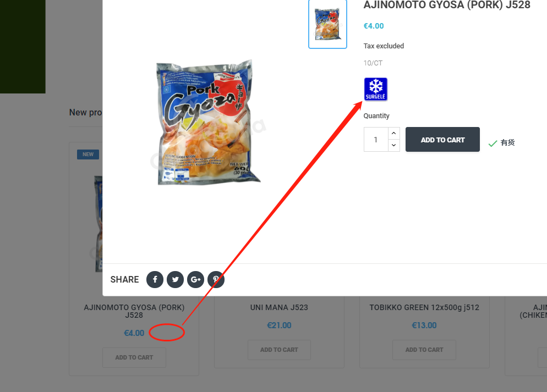The image size is (547, 392).
Task: Add Ajinomoto Gyosa listing to cart
Action: [x=134, y=357]
